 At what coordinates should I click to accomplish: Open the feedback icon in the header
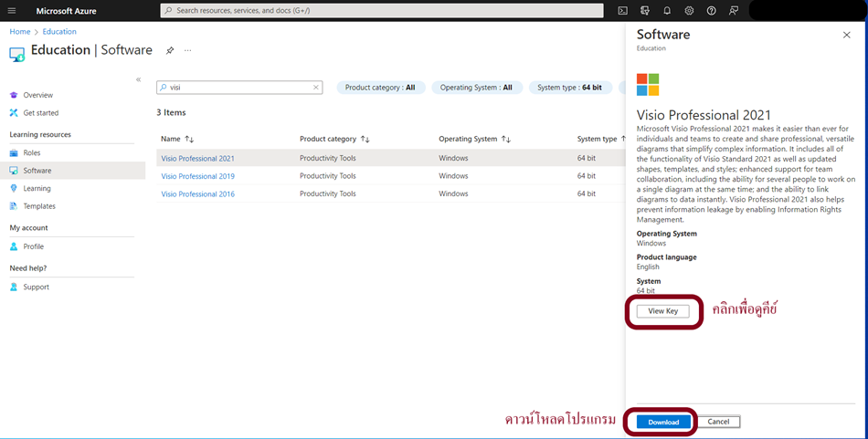pyautogui.click(x=734, y=11)
